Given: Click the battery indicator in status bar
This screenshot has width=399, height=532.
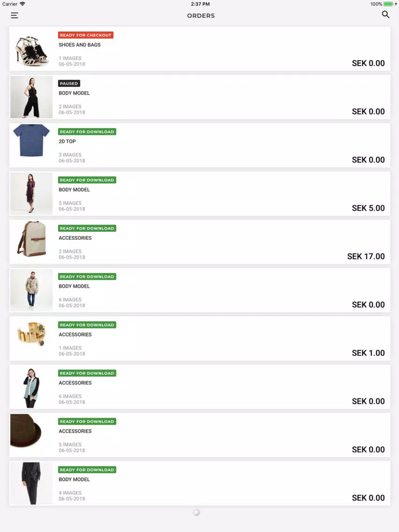Looking at the screenshot, I should pos(389,4).
